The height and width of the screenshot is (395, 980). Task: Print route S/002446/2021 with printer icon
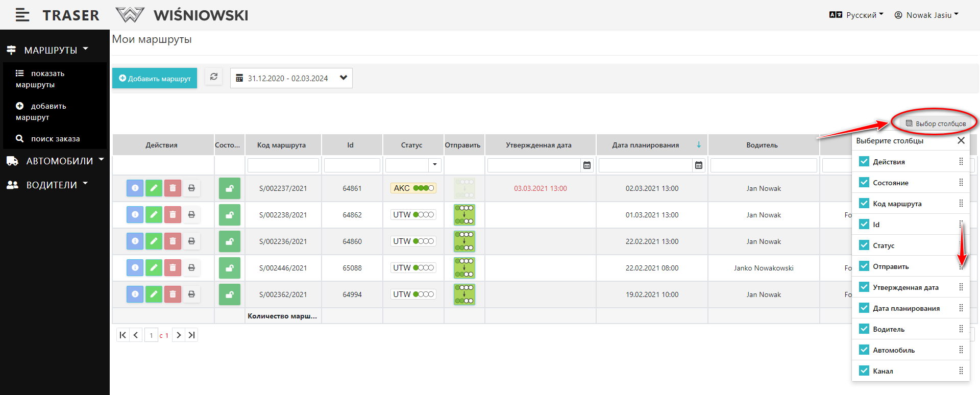[x=191, y=268]
